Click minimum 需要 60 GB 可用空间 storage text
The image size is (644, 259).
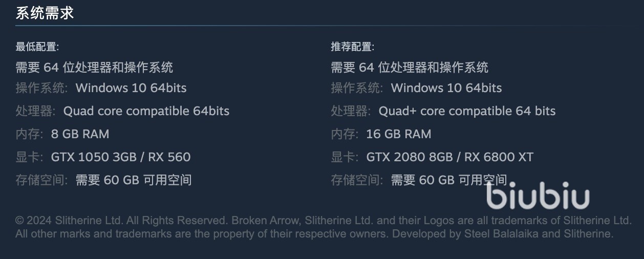tap(134, 180)
